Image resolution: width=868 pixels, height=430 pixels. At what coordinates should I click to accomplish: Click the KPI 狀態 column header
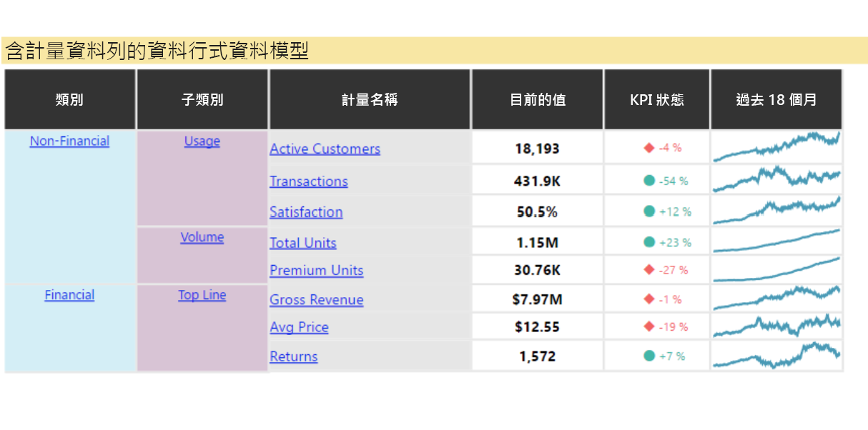point(656,99)
